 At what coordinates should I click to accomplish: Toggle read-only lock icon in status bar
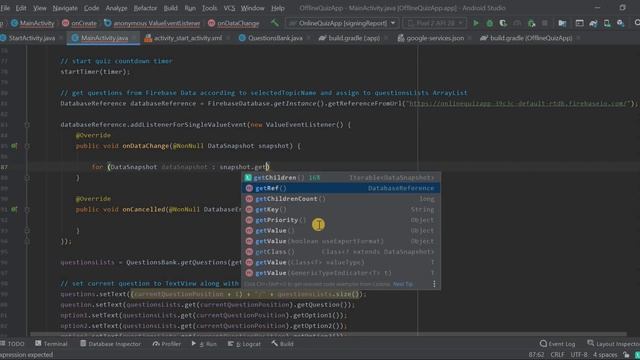pos(626,355)
